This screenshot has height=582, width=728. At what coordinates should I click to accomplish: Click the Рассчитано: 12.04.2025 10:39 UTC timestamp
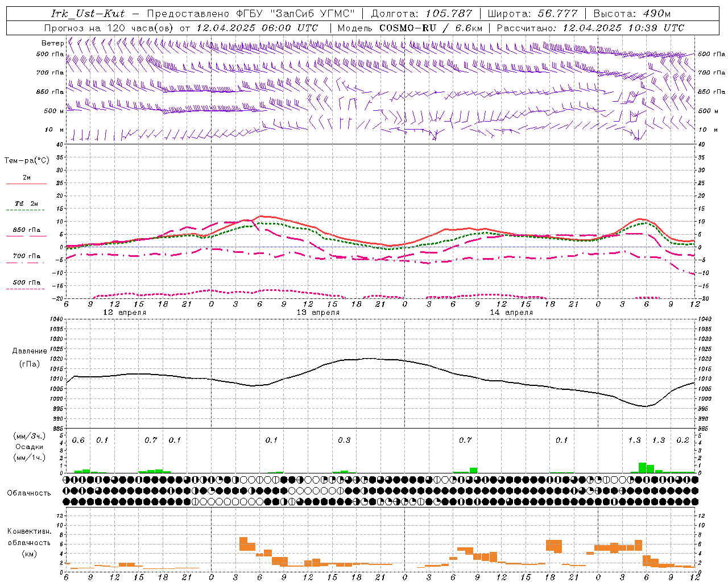590,27
